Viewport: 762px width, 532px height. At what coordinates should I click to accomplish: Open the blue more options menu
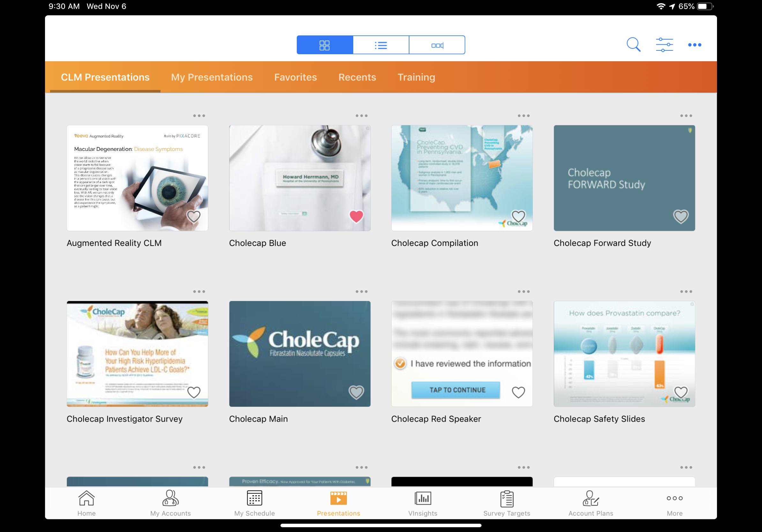[x=694, y=44]
